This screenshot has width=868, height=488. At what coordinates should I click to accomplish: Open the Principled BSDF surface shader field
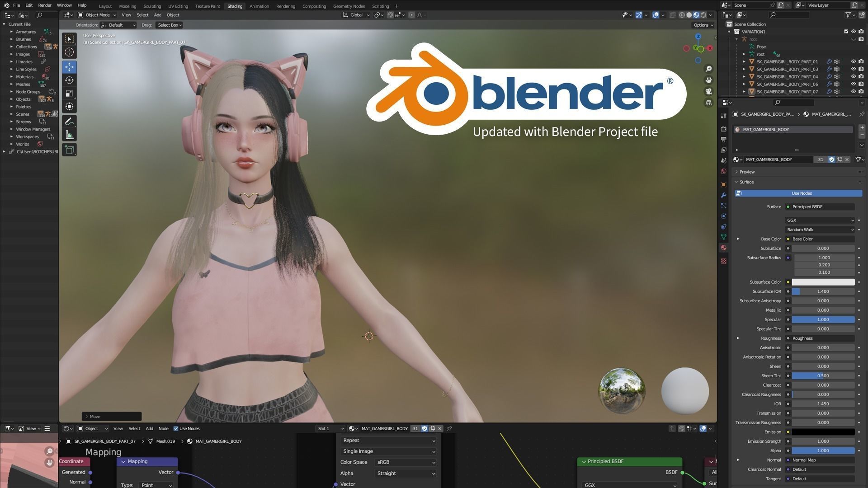tap(820, 207)
